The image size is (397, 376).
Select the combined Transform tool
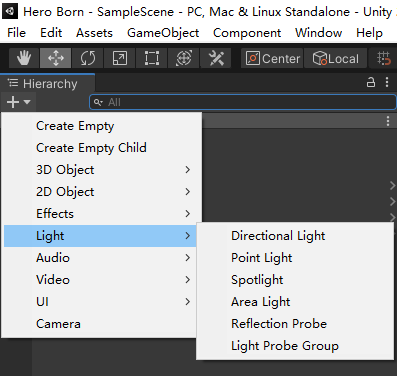pos(183,59)
